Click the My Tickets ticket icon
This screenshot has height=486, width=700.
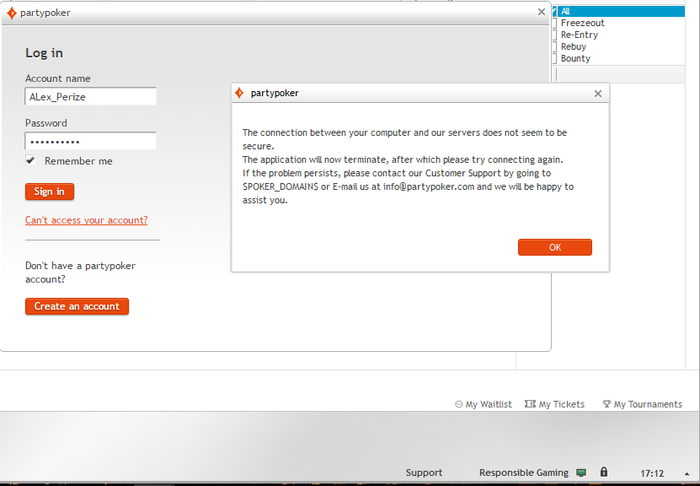click(x=530, y=404)
